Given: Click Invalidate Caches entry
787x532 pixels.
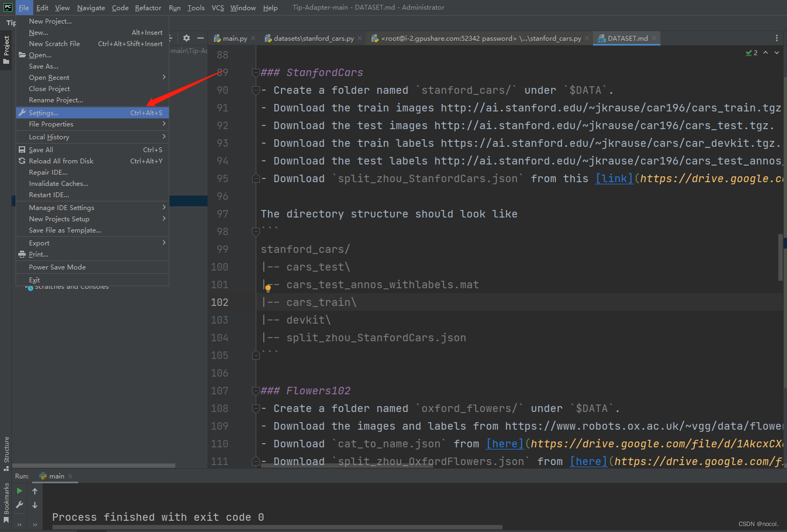Looking at the screenshot, I should tap(92, 184).
